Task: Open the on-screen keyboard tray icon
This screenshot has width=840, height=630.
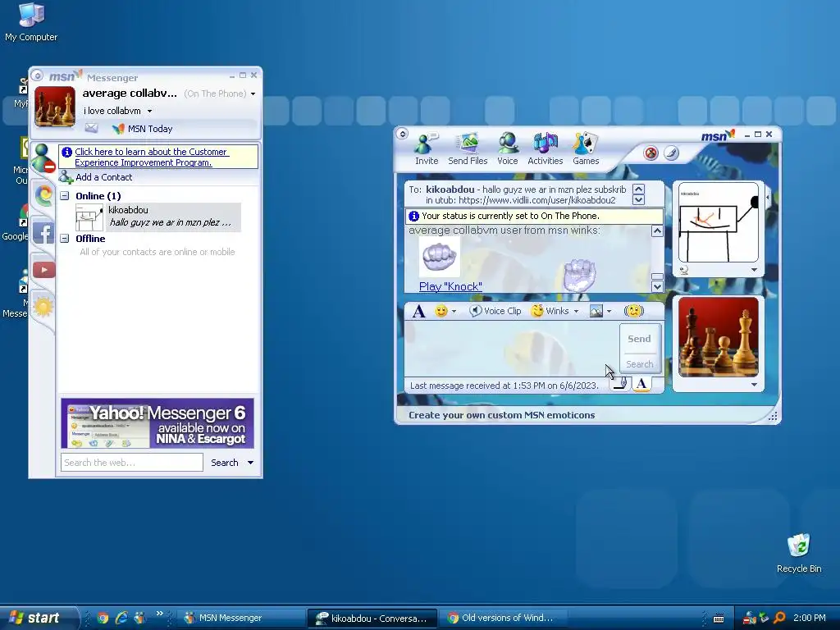Action: [719, 619]
